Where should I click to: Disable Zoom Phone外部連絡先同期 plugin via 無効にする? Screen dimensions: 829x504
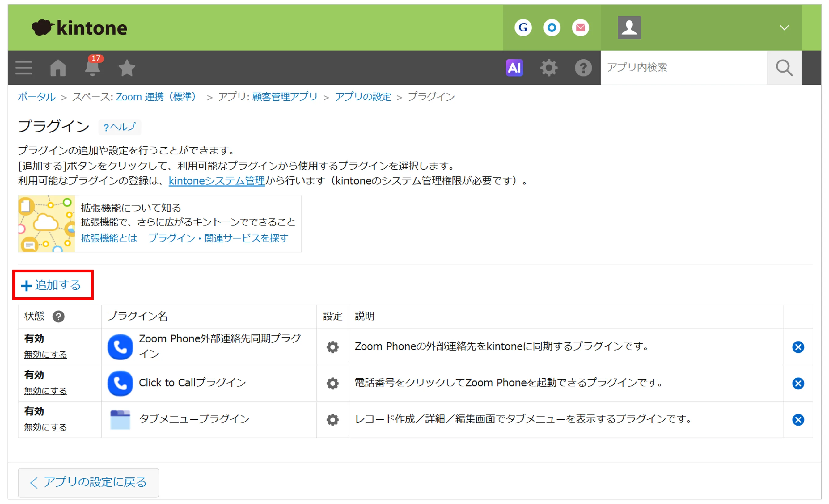coord(45,355)
